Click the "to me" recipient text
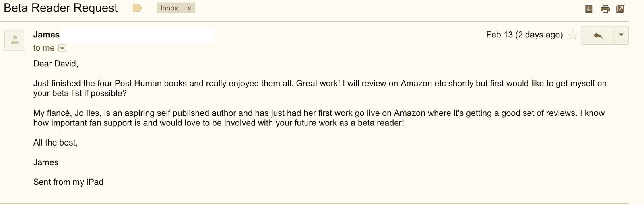644x205 pixels. coord(44,48)
